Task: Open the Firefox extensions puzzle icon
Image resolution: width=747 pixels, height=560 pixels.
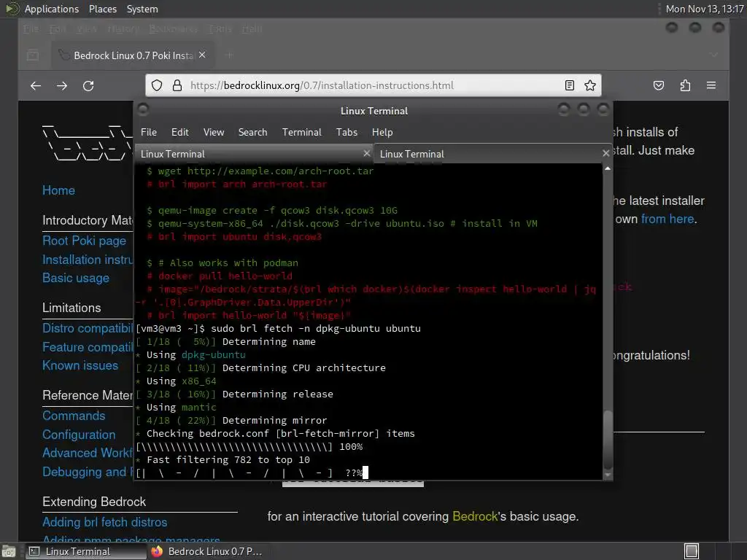Action: 685,86
